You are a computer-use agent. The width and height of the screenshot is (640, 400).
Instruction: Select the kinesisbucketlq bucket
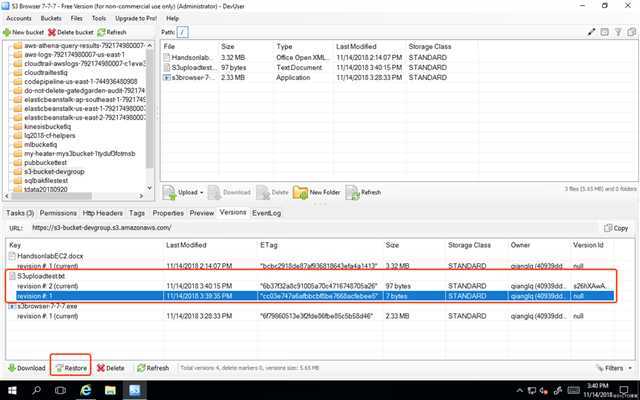[x=47, y=127]
